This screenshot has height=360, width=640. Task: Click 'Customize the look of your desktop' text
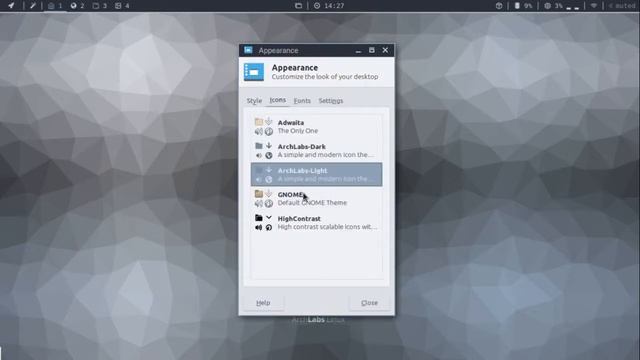[x=325, y=77]
